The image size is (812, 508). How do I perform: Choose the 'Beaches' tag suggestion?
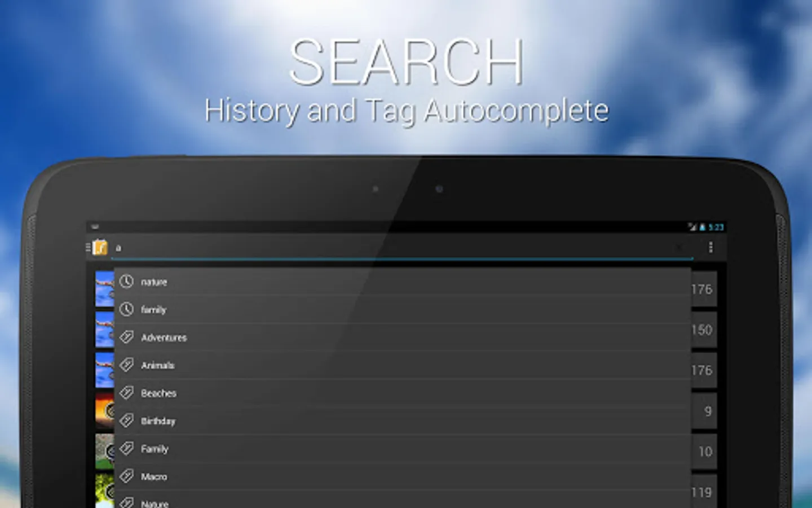pyautogui.click(x=403, y=393)
